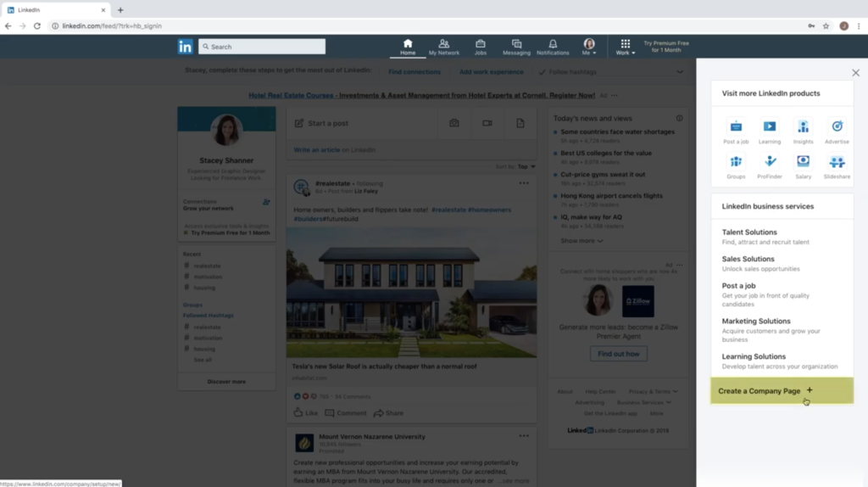Open the Messaging tab

[x=516, y=48]
